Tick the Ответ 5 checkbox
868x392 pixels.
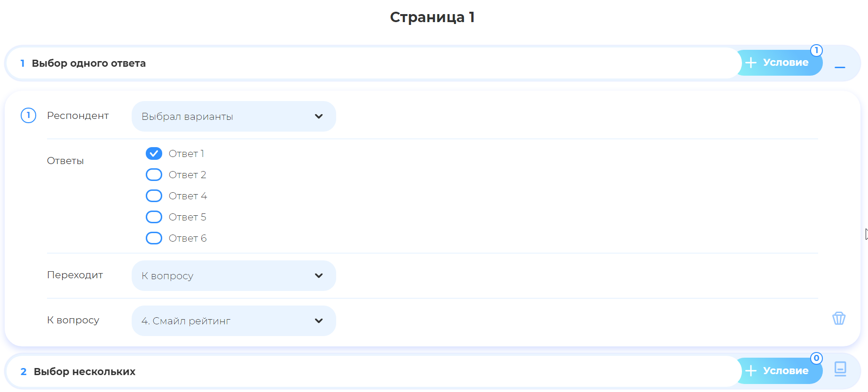[x=154, y=217]
